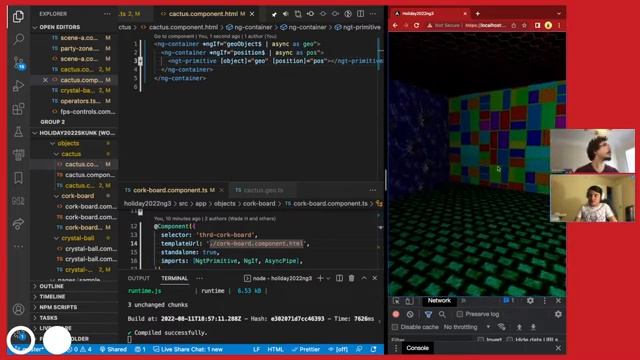640x360 pixels.
Task: Bookmark the page with star icon
Action: point(524,25)
